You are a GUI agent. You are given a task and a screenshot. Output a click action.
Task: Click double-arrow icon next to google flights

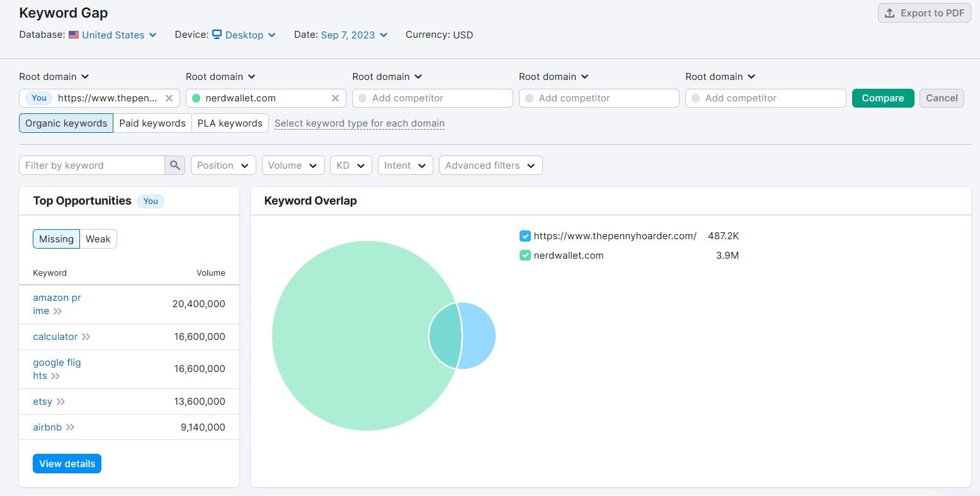pyautogui.click(x=55, y=376)
